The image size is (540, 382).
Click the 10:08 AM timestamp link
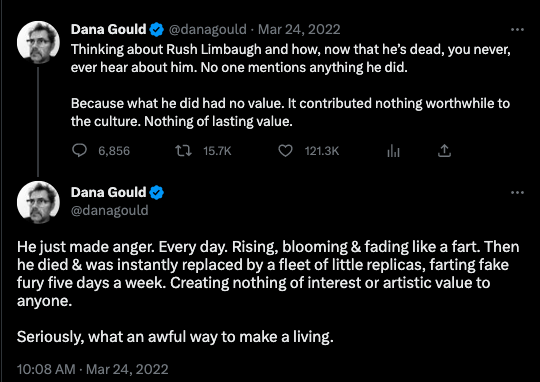46,369
